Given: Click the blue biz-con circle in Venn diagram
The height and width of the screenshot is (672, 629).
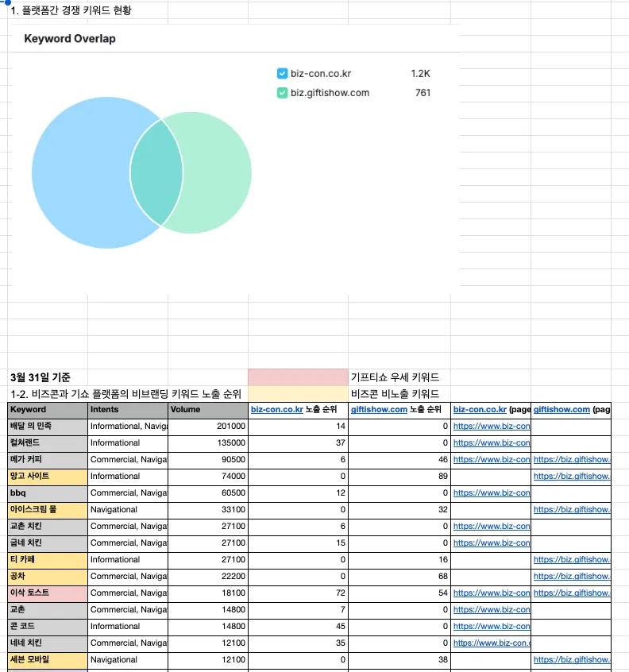Looking at the screenshot, I should (x=82, y=172).
